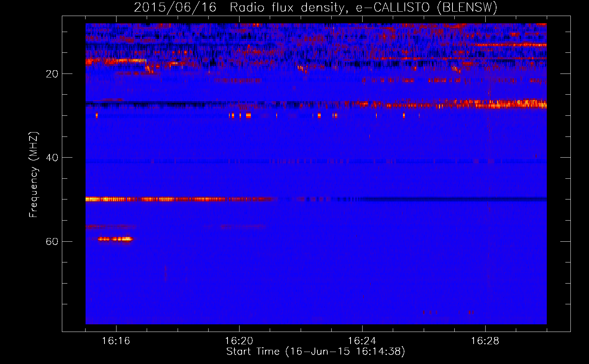Click the "16:16" time tick label
The width and height of the screenshot is (589, 364).
(x=116, y=341)
